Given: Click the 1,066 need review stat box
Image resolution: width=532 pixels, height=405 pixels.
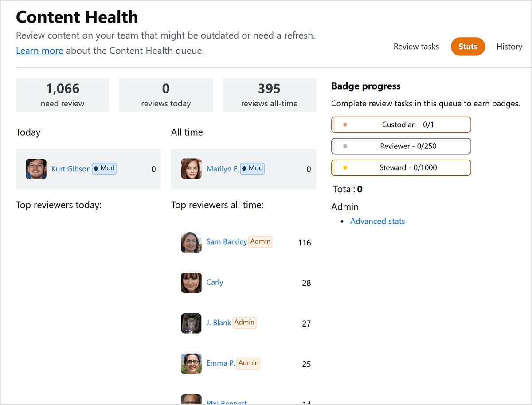Looking at the screenshot, I should (x=63, y=95).
